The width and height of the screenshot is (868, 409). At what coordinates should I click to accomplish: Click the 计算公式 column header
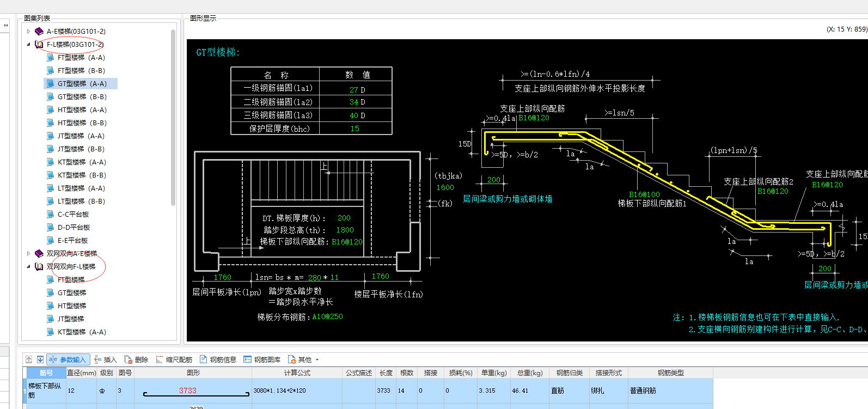click(297, 373)
